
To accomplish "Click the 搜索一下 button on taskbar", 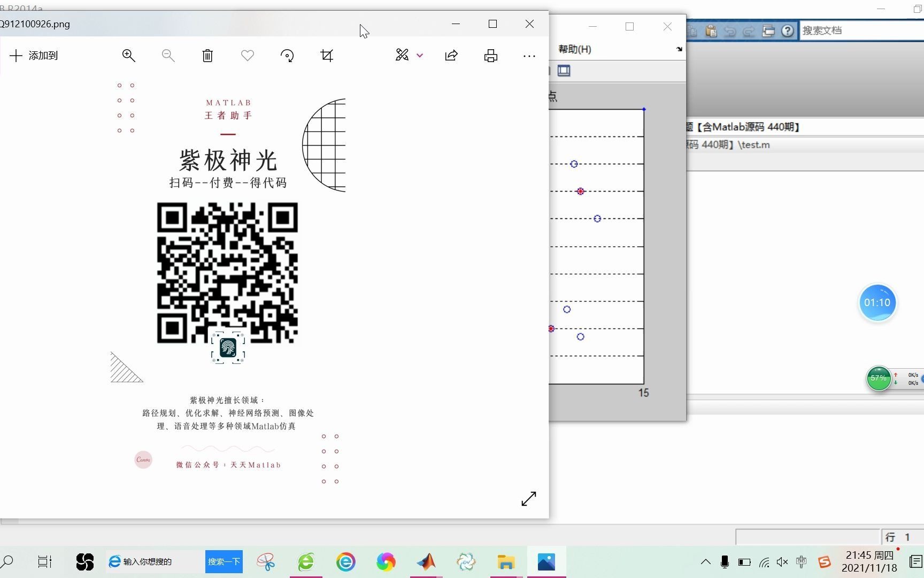I will (x=224, y=562).
